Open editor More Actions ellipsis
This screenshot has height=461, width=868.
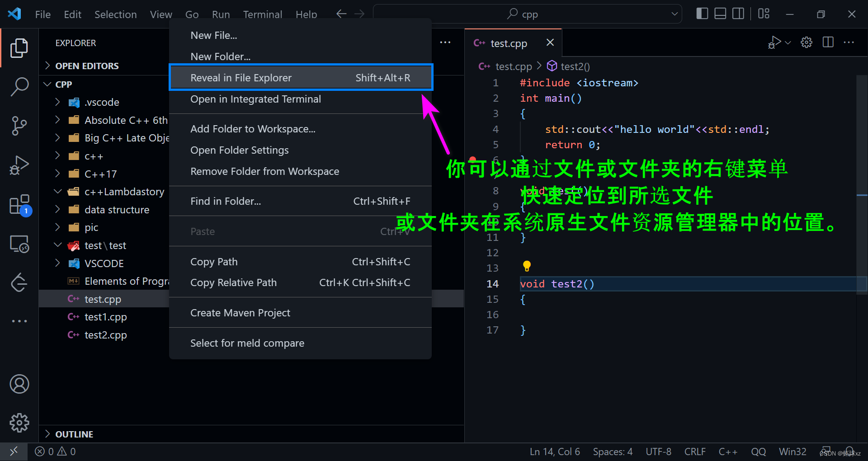[849, 42]
